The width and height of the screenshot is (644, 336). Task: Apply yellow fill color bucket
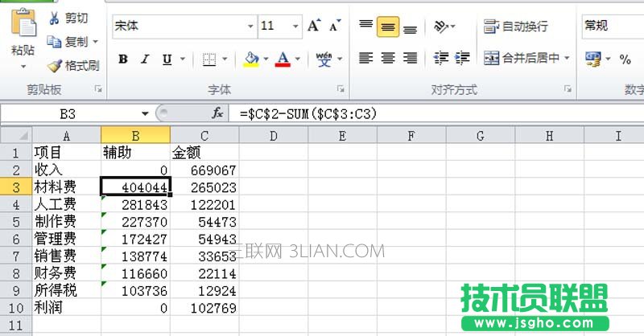(251, 59)
